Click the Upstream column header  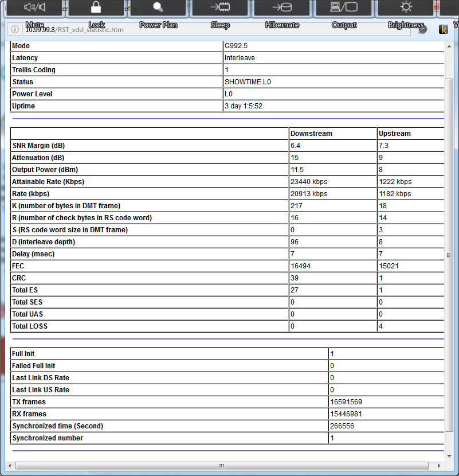pyautogui.click(x=395, y=134)
